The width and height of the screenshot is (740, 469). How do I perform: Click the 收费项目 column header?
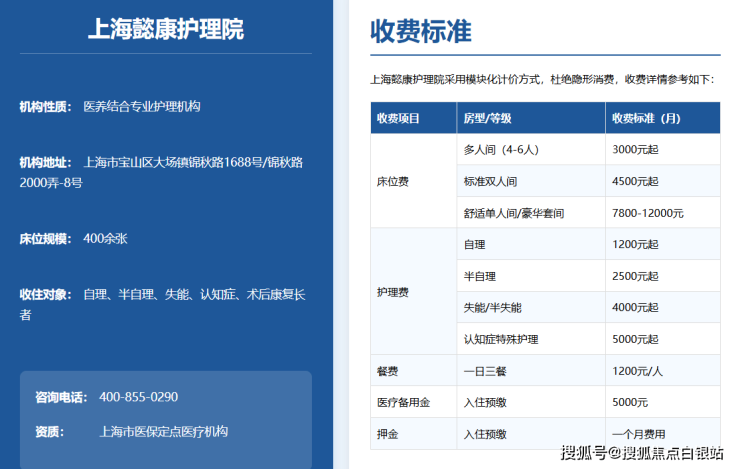(413, 118)
